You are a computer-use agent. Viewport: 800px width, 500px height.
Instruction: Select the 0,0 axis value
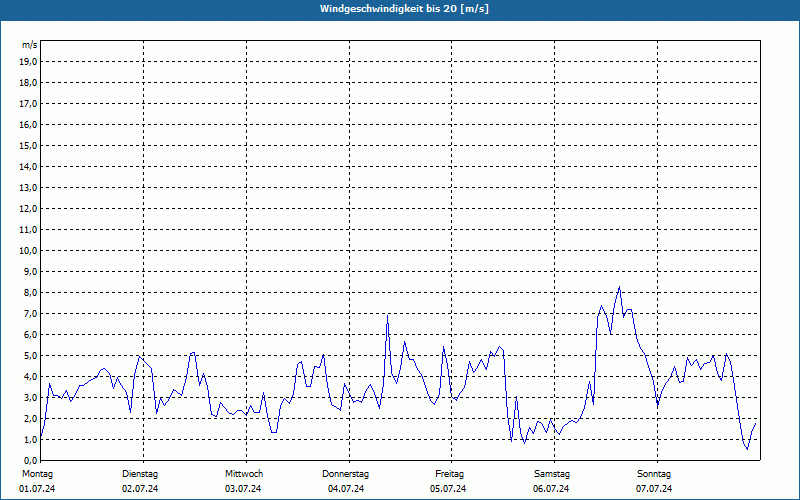coord(30,460)
